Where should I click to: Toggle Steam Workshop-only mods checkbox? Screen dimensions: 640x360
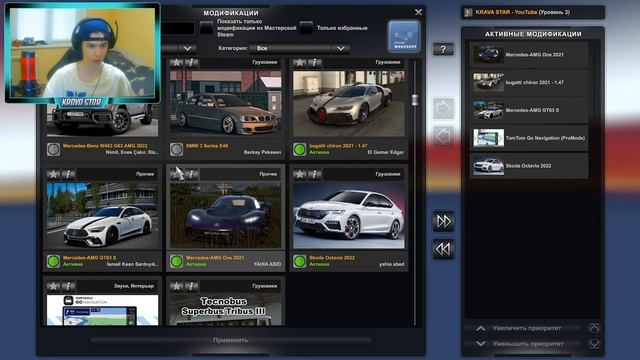(x=207, y=28)
